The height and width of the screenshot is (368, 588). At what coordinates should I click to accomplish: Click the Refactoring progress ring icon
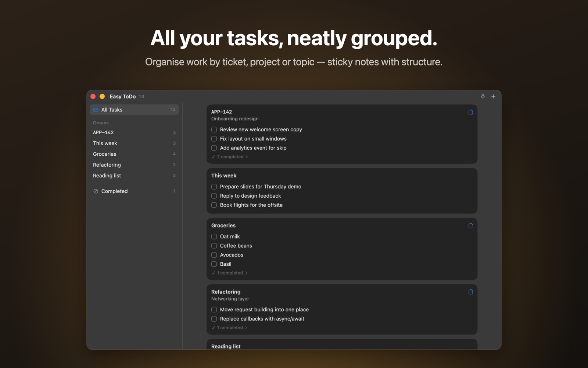coord(470,292)
